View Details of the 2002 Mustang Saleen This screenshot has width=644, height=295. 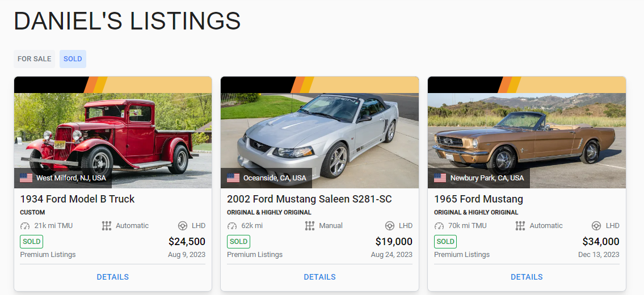pos(320,277)
